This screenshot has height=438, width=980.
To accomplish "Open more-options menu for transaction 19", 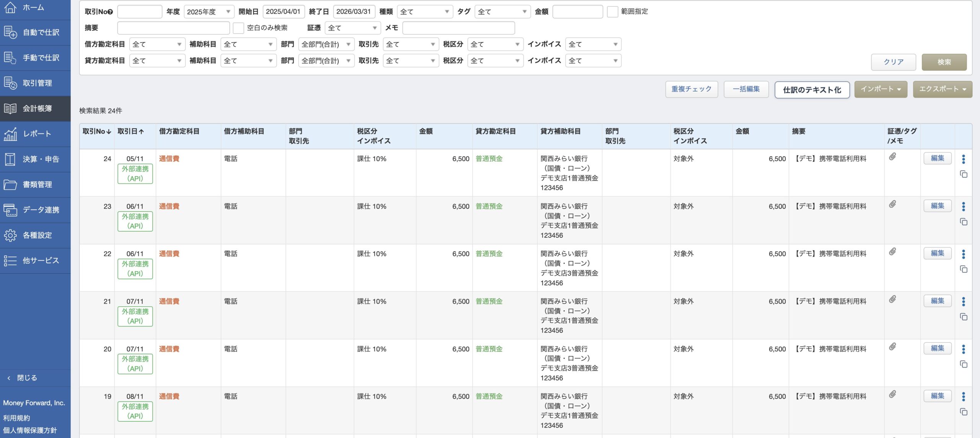I will (x=964, y=396).
